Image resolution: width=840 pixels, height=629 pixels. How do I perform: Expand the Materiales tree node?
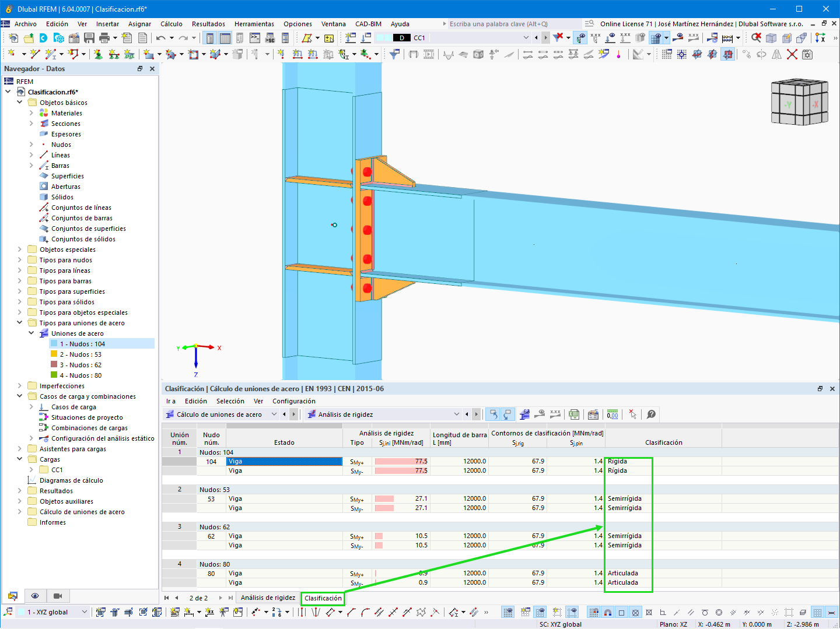(32, 113)
